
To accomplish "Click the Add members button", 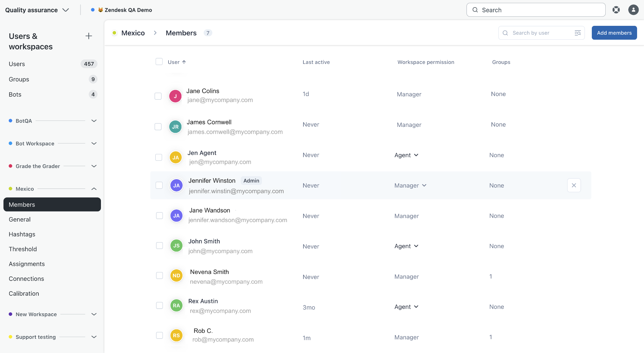I will [x=614, y=33].
